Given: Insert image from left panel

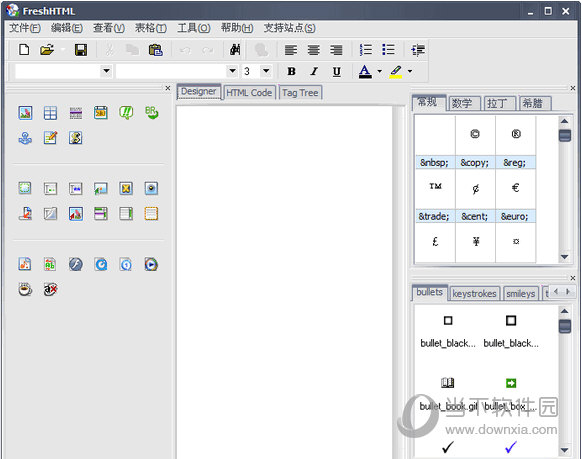Looking at the screenshot, I should click(25, 113).
